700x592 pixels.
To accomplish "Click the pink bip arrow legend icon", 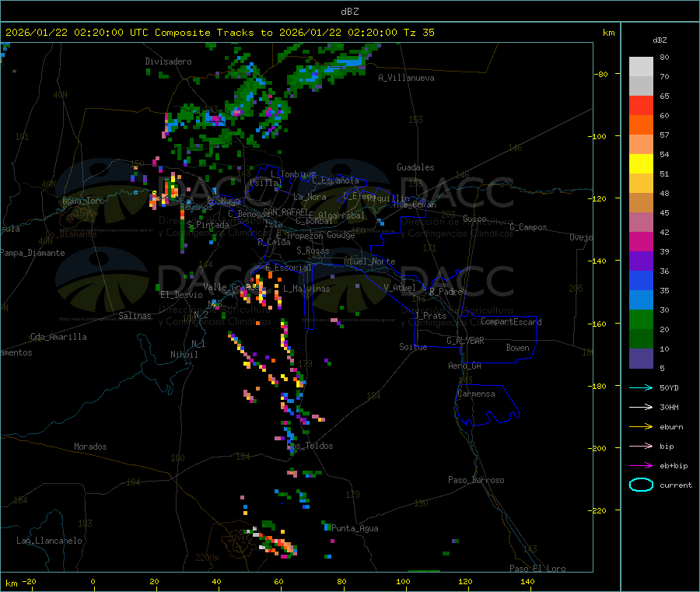I will click(641, 446).
